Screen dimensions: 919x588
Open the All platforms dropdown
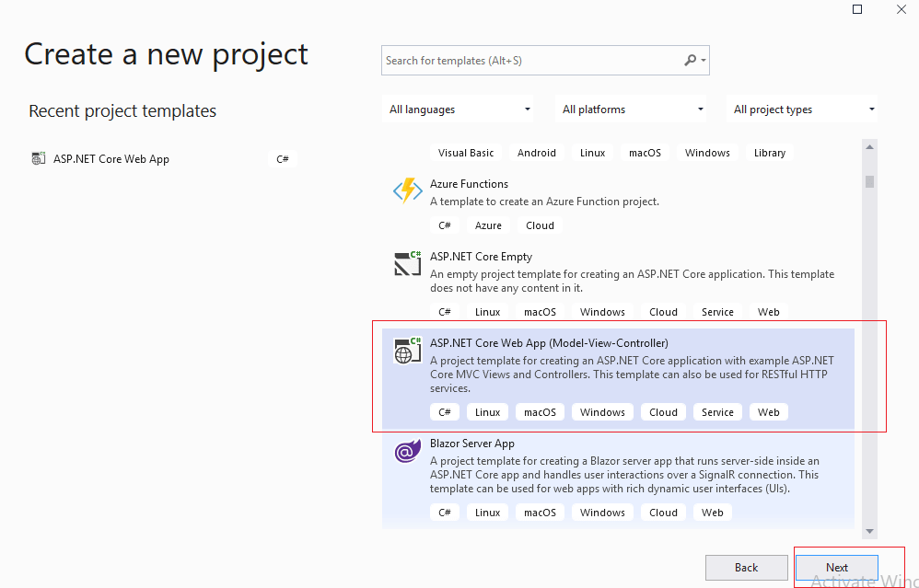630,109
